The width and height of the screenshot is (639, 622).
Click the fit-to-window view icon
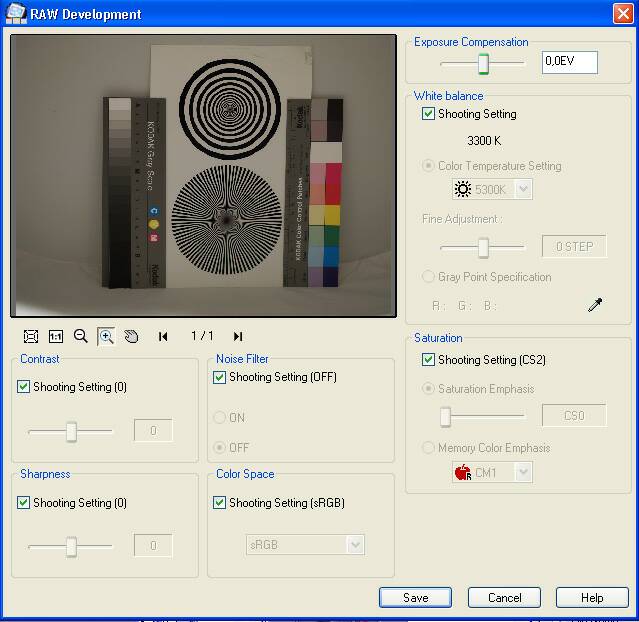click(31, 337)
